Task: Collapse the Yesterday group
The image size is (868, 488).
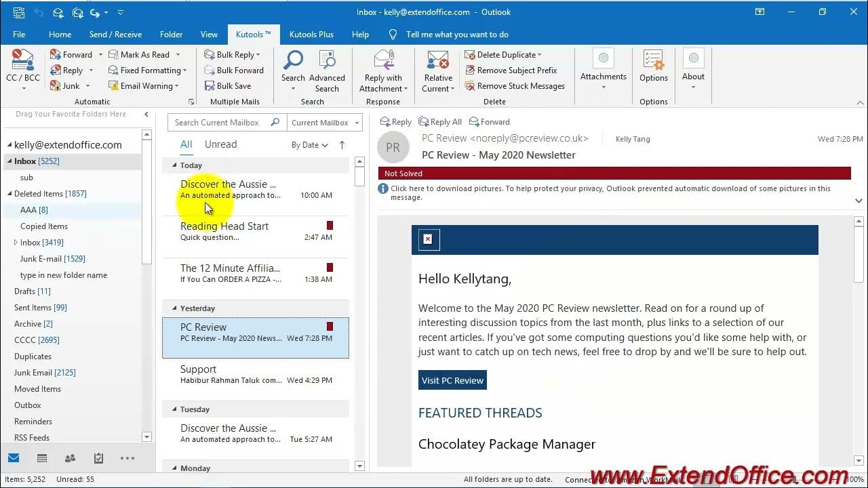Action: (174, 308)
